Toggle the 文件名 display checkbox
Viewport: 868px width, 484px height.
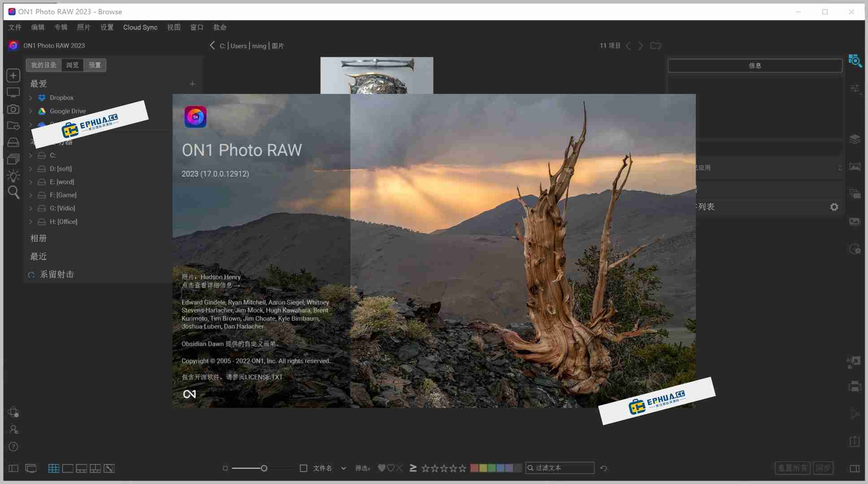(303, 468)
